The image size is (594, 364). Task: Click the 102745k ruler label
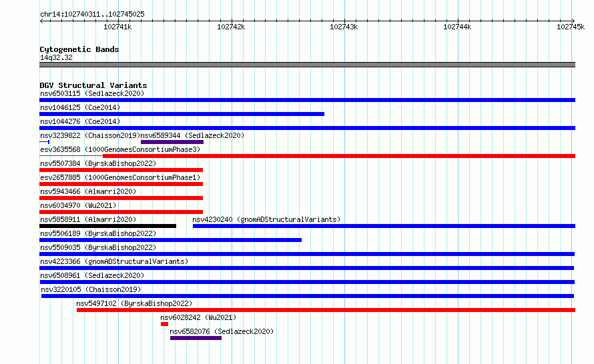[571, 27]
